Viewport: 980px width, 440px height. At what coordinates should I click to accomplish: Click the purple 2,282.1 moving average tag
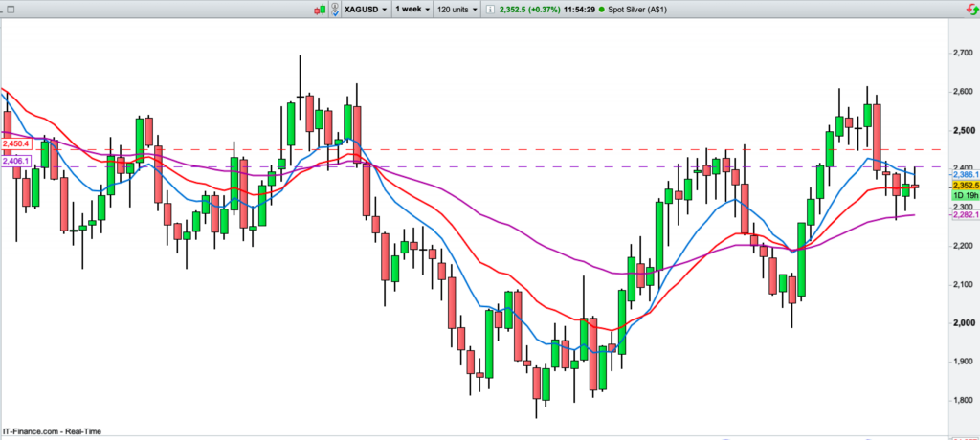(x=962, y=215)
